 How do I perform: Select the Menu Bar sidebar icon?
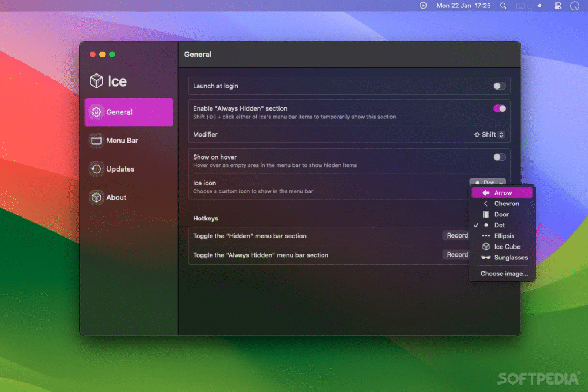(96, 141)
